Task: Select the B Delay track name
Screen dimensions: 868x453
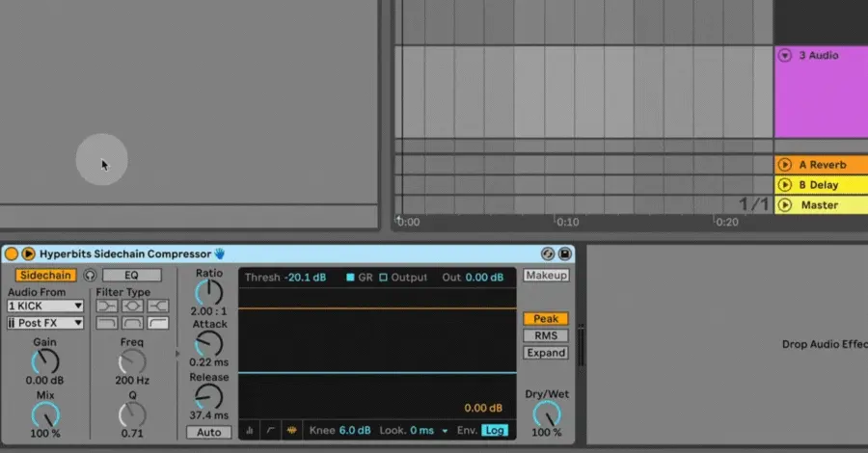Action: 819,185
